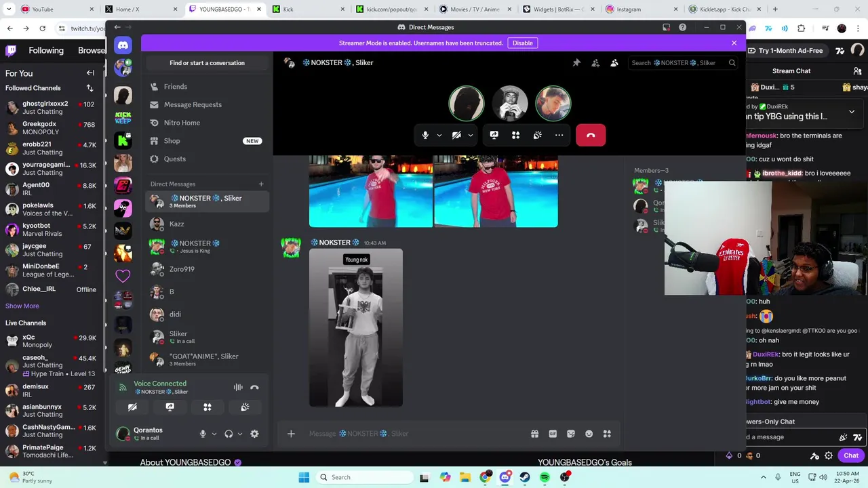The image size is (868, 488).
Task: Open Message Requests
Action: 207,104
